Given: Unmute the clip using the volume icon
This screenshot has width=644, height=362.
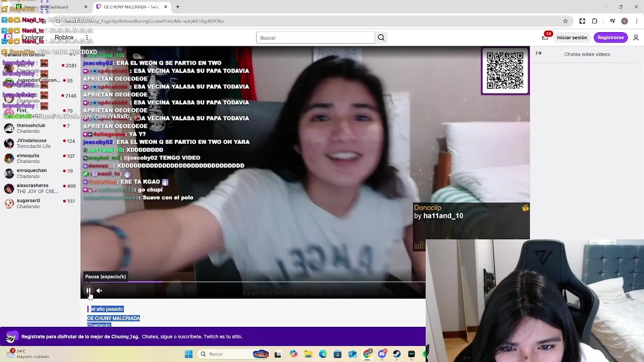Looking at the screenshot, I should pyautogui.click(x=100, y=291).
